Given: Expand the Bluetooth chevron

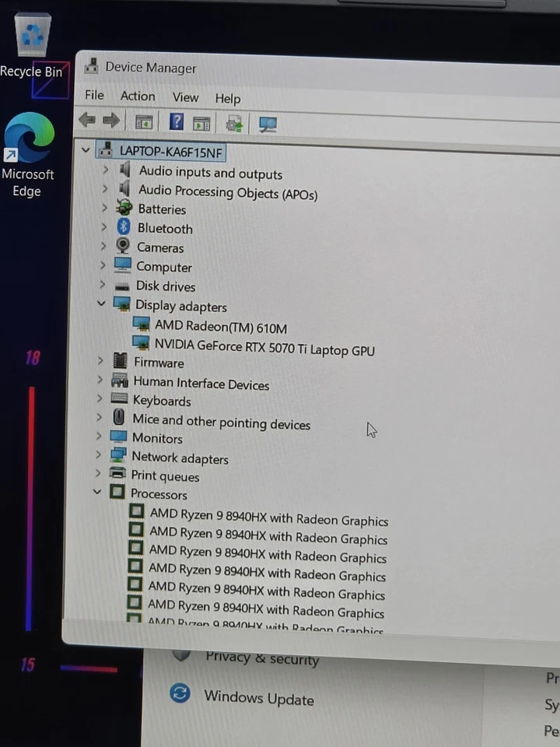Looking at the screenshot, I should 103,226.
